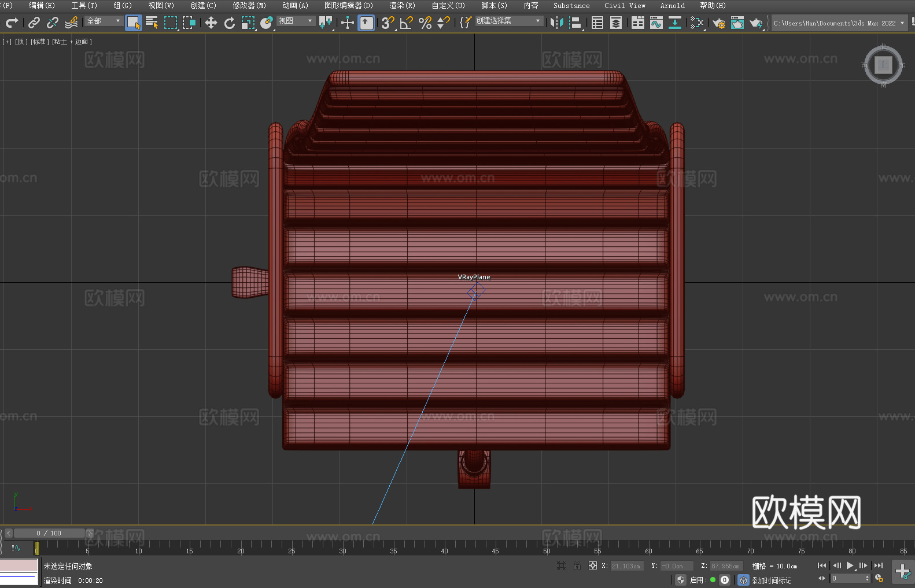Choose the Rectangular Selection Region tool
The height and width of the screenshot is (588, 915).
coord(171,23)
